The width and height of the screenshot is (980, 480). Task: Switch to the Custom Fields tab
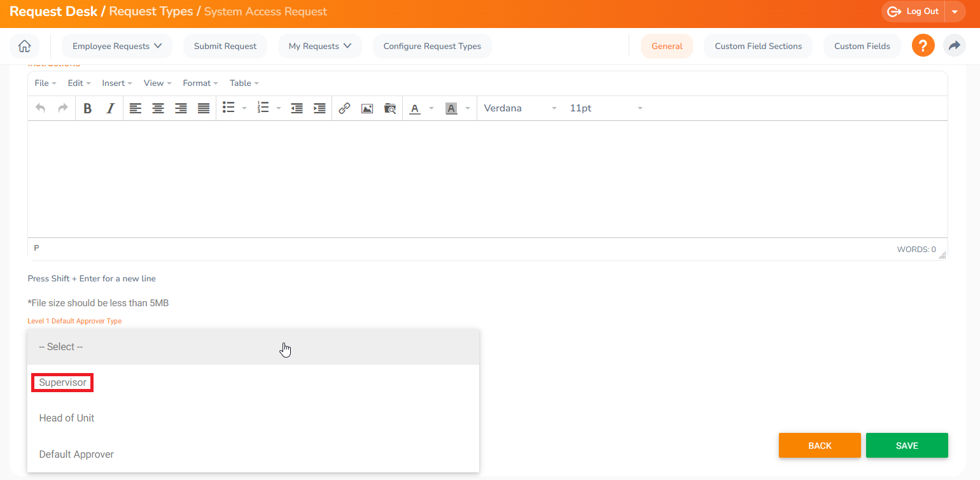coord(862,46)
